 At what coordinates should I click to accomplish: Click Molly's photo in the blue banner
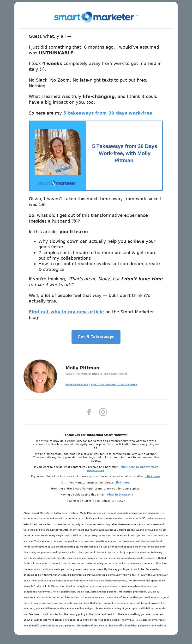pos(58,152)
